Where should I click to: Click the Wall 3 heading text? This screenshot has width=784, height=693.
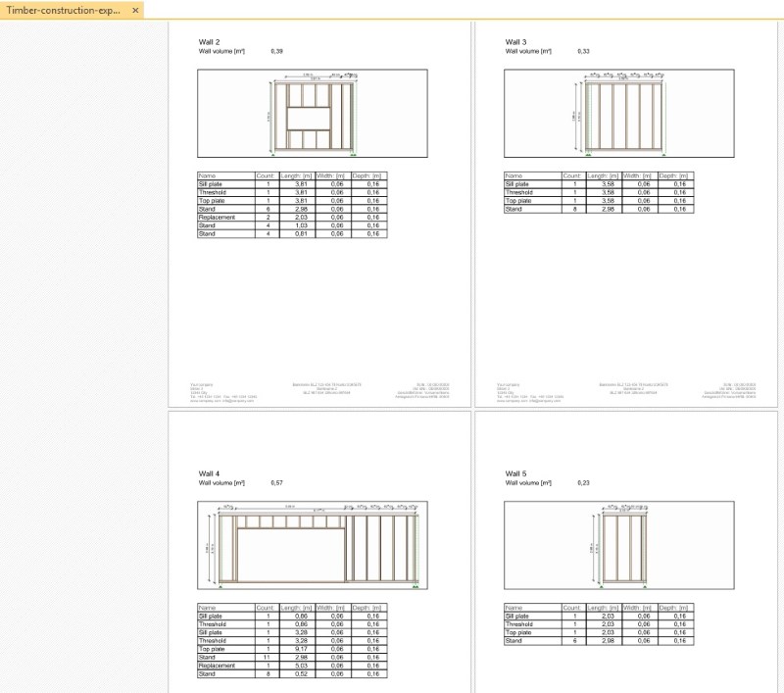pyautogui.click(x=515, y=42)
